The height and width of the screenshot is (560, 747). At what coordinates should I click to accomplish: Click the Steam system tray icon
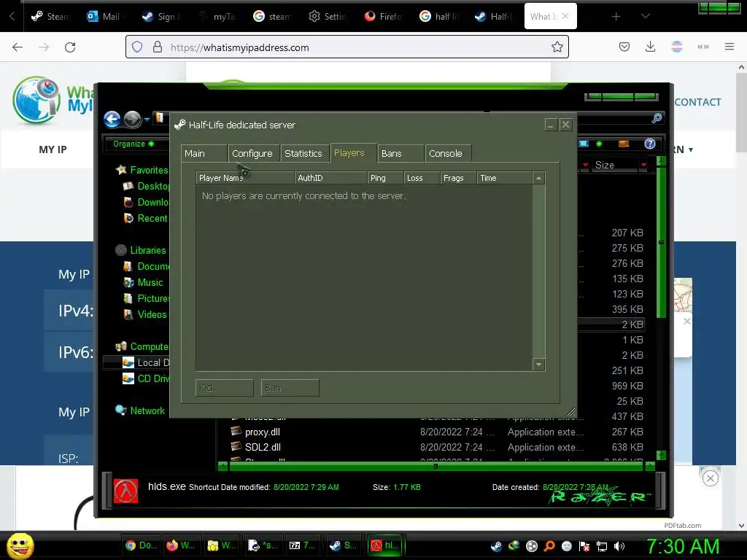(x=496, y=546)
